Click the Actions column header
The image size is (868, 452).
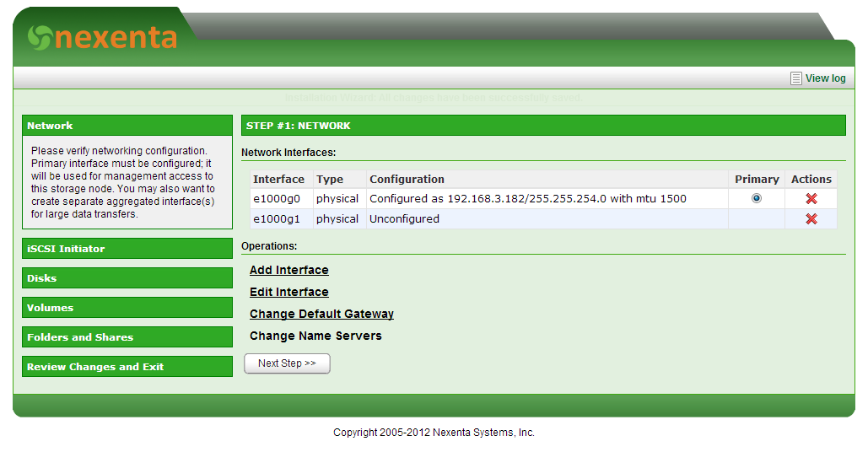[x=811, y=180]
